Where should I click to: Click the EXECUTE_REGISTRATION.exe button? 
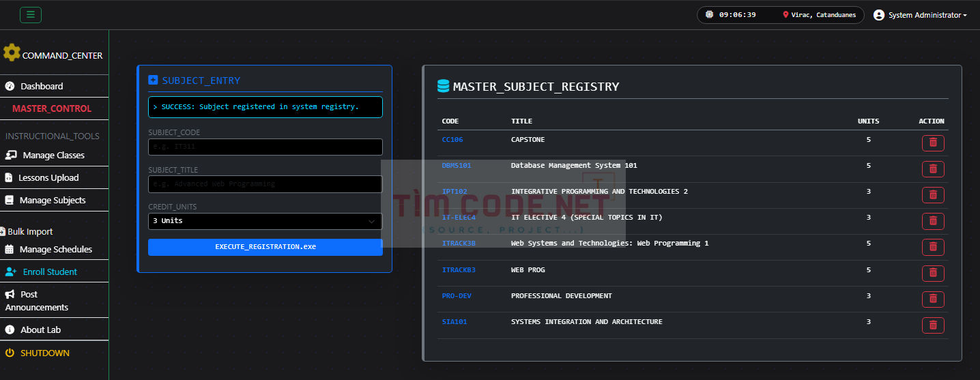click(265, 247)
